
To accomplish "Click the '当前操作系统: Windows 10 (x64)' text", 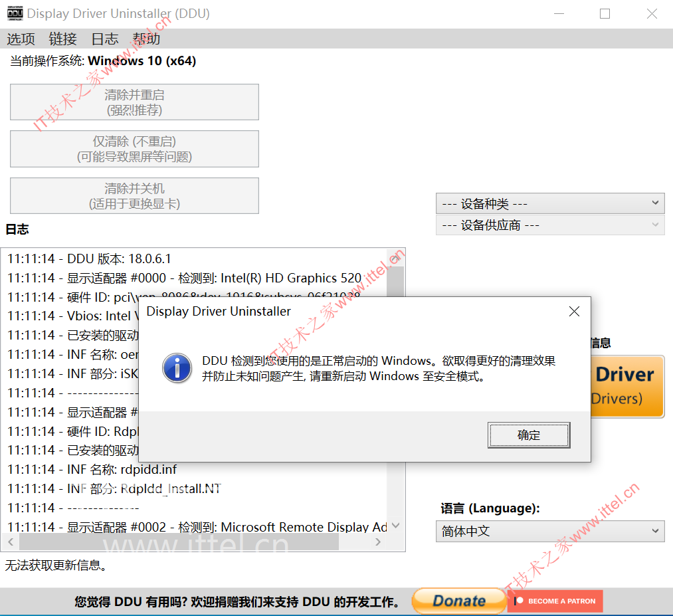I will point(103,61).
